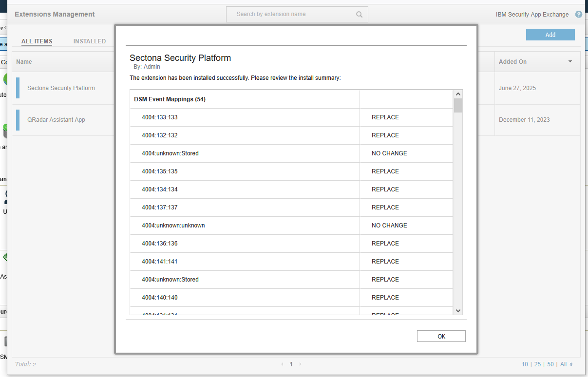Image resolution: width=588 pixels, height=377 pixels.
Task: Switch to the ALL ITEMS tab
Action: (37, 41)
